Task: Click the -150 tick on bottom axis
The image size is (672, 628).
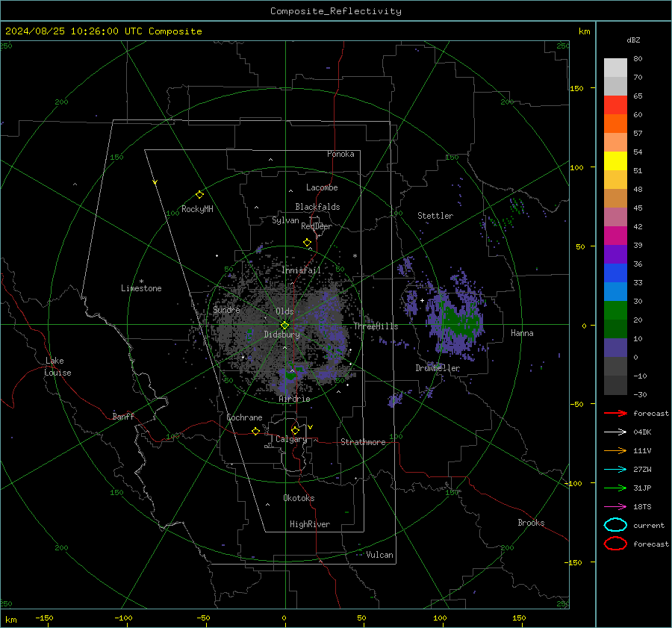Action: pyautogui.click(x=44, y=618)
